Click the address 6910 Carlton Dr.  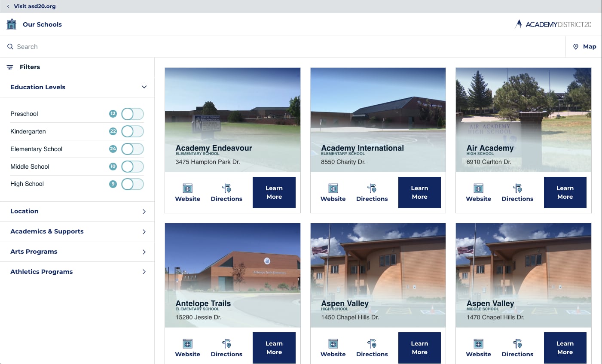[489, 162]
